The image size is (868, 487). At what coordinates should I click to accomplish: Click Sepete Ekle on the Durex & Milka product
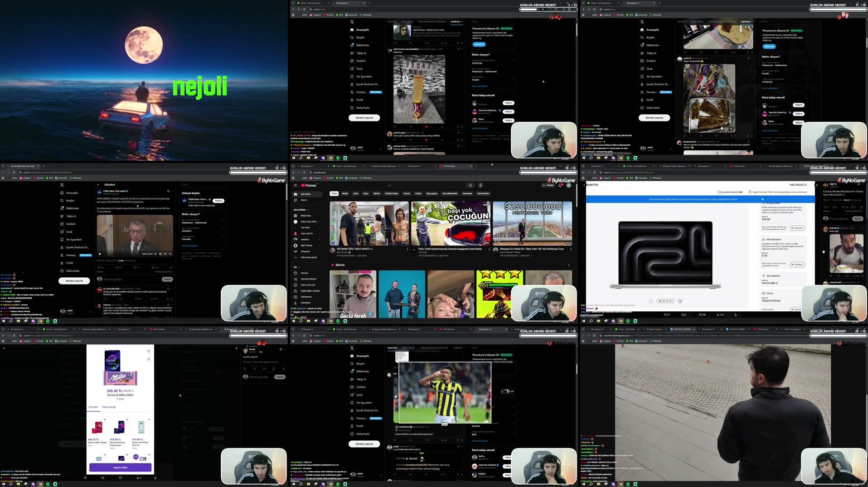click(x=120, y=467)
